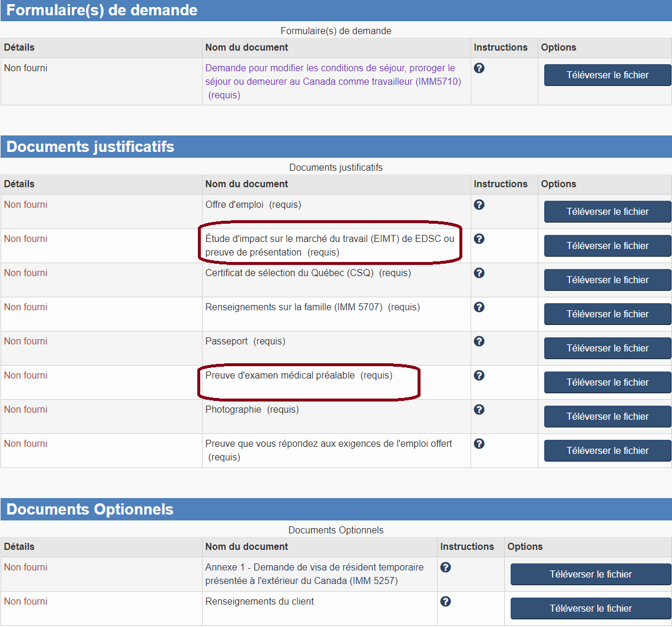
Task: Select 'Non fourni' status in Passeport row
Action: [x=26, y=341]
